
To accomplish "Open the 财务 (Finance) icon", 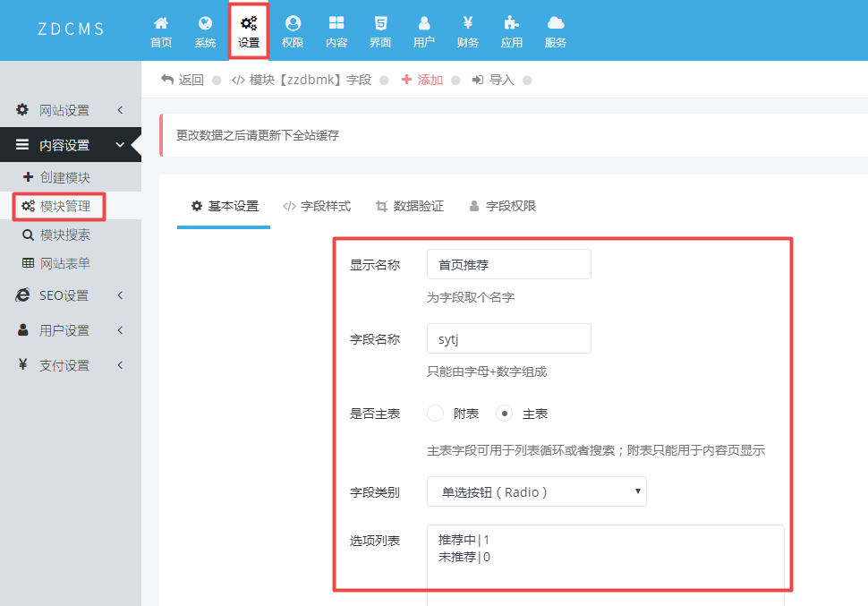I will pyautogui.click(x=467, y=30).
